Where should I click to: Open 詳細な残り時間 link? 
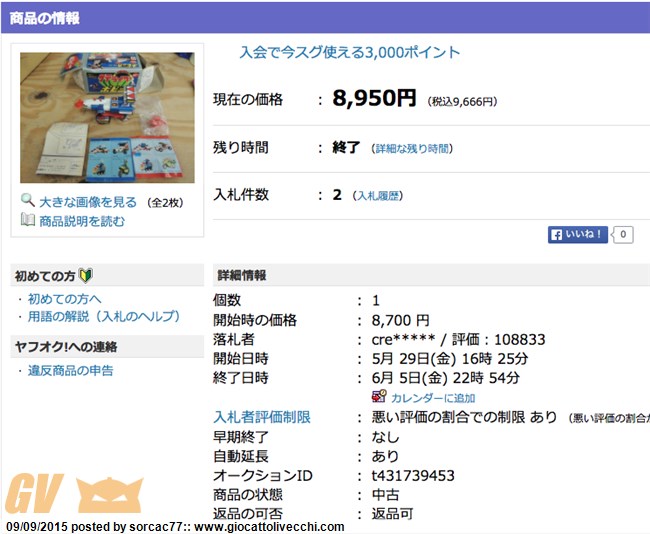[412, 148]
